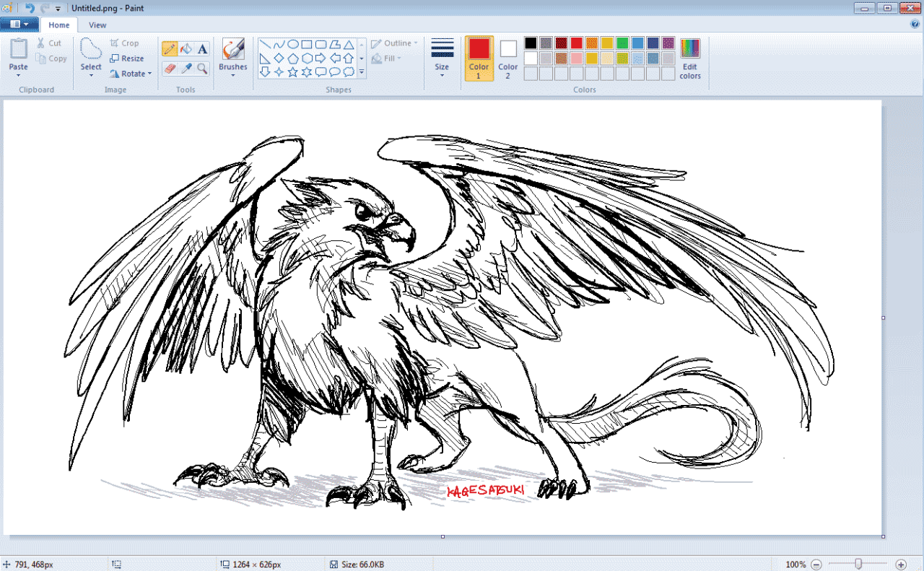
Task: Activate the Magnifier tool
Action: 202,69
